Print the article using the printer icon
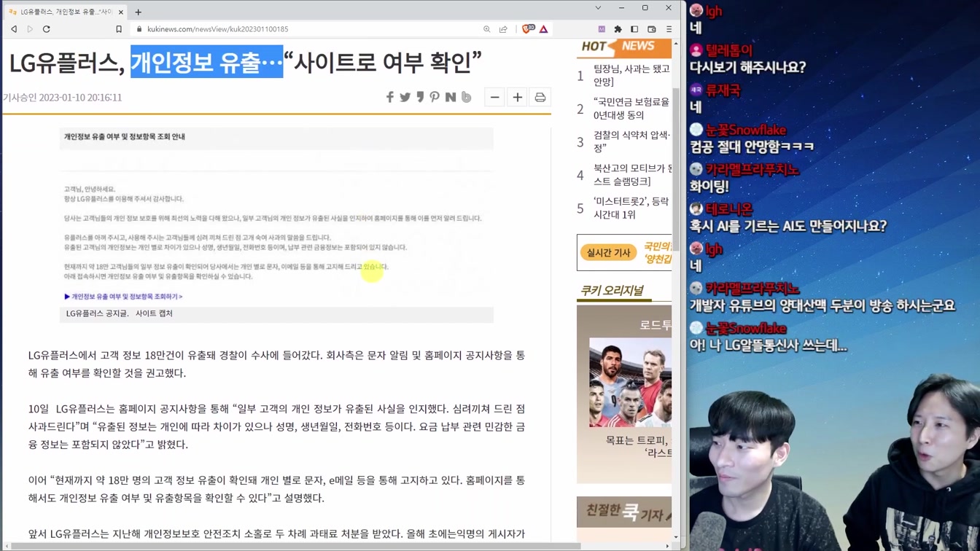 [540, 97]
